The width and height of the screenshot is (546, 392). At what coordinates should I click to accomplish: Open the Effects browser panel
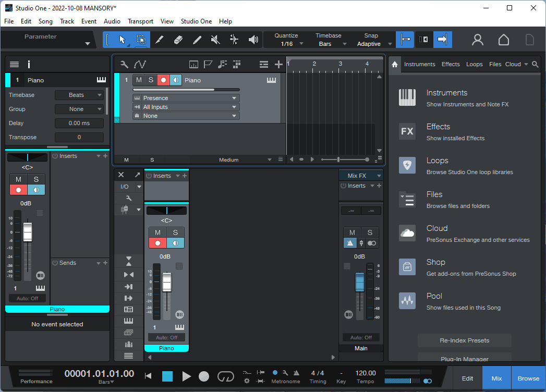[438, 126]
